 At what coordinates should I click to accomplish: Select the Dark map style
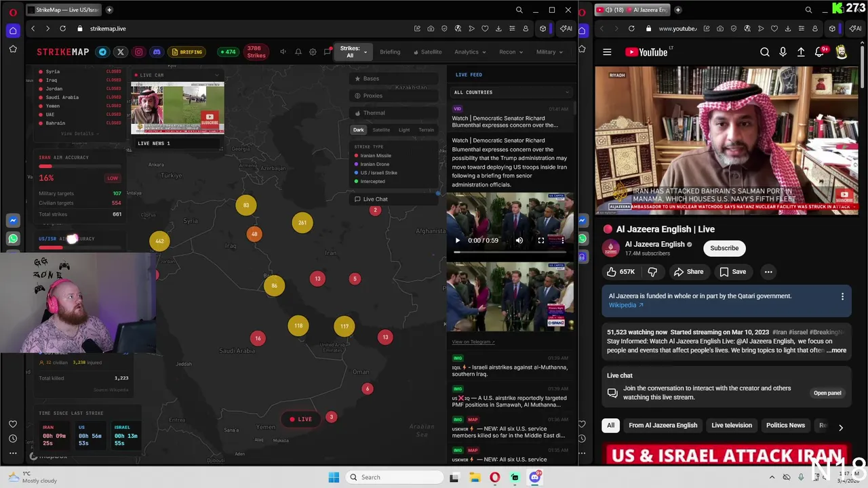[359, 130]
